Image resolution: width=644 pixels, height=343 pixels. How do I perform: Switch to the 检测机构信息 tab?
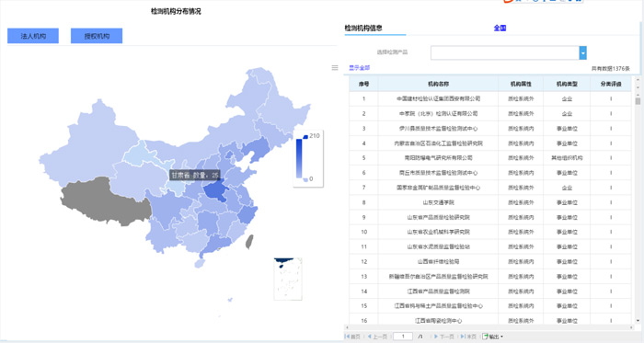pyautogui.click(x=363, y=28)
